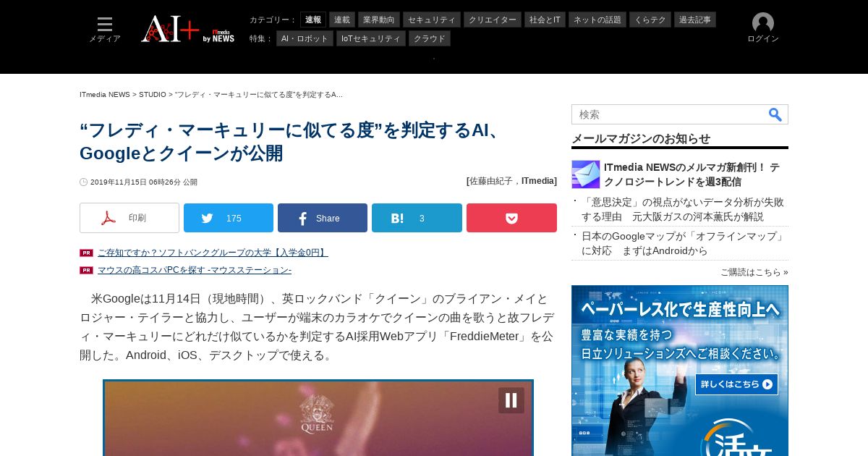
Task: Open the セキュリティ category
Action: (432, 20)
